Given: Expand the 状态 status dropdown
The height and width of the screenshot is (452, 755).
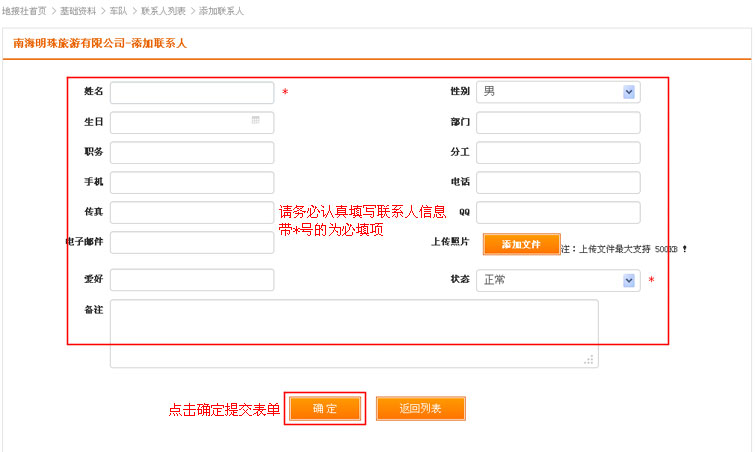Looking at the screenshot, I should click(x=629, y=281).
